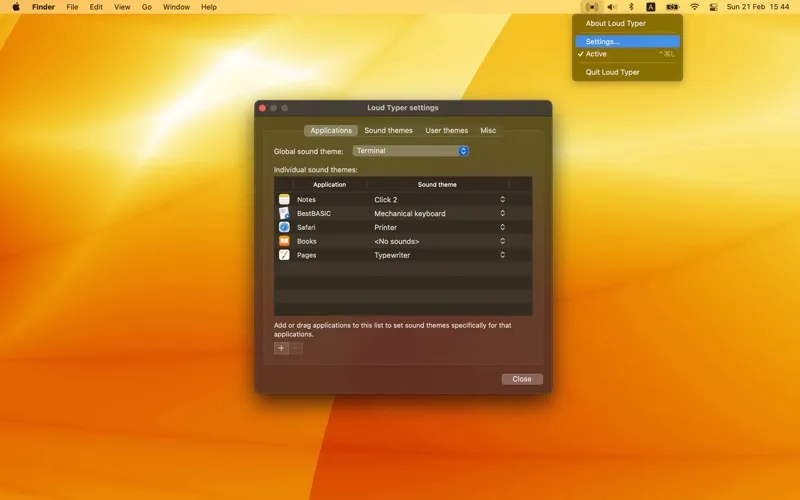Switch to the Misc tab
Image resolution: width=800 pixels, height=500 pixels.
[488, 131]
